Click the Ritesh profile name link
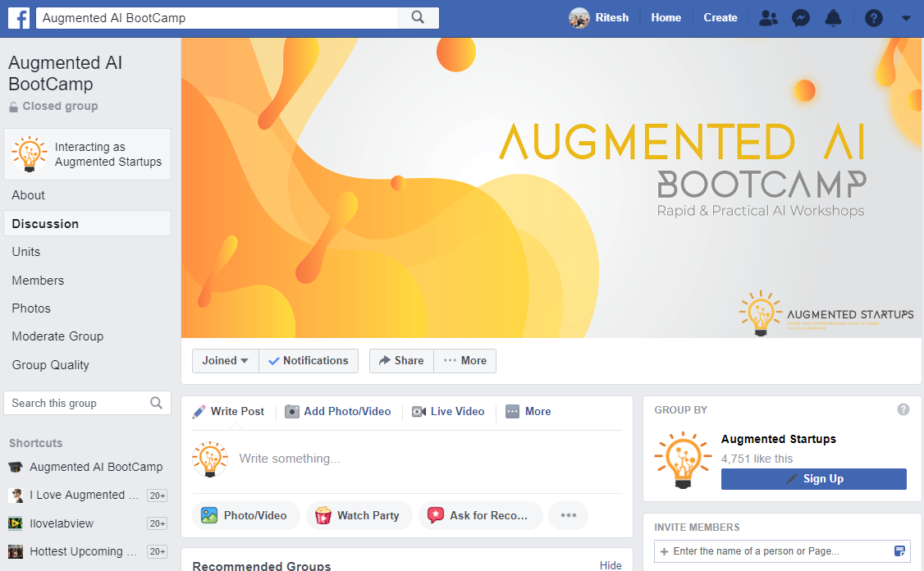The height and width of the screenshot is (571, 924). tap(611, 18)
